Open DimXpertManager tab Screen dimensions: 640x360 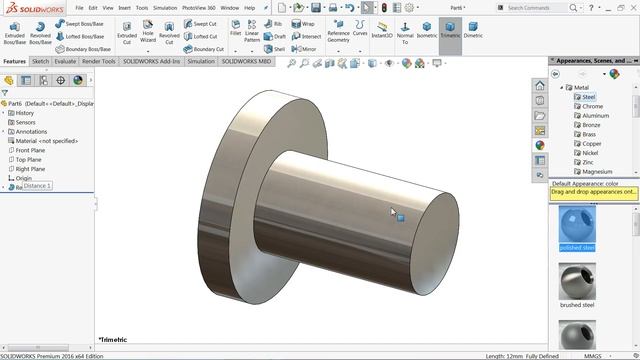[60, 80]
